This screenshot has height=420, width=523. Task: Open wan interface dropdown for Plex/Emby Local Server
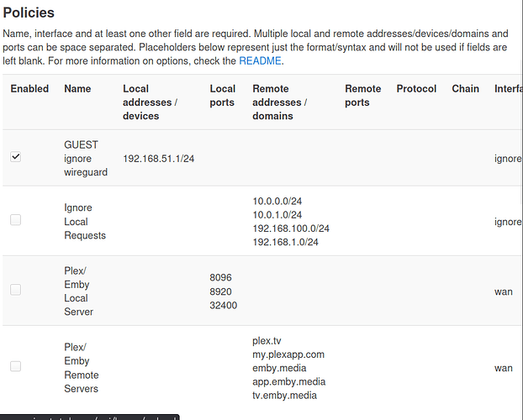[505, 292]
